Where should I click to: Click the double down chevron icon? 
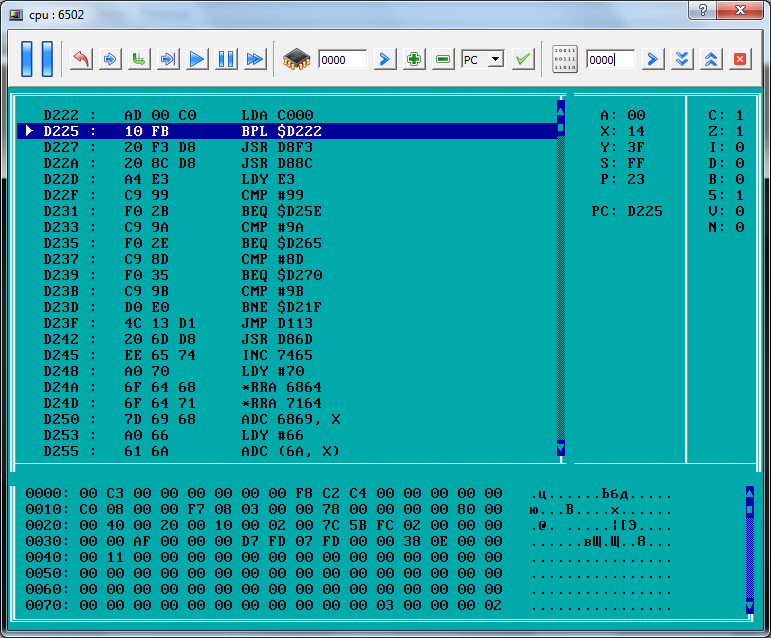pos(682,59)
